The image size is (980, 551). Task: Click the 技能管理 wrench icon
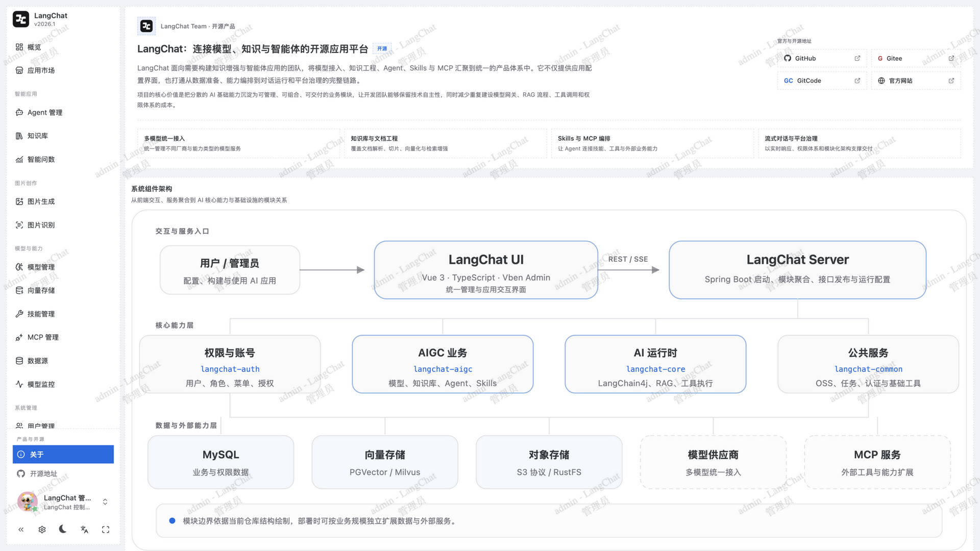(x=19, y=314)
